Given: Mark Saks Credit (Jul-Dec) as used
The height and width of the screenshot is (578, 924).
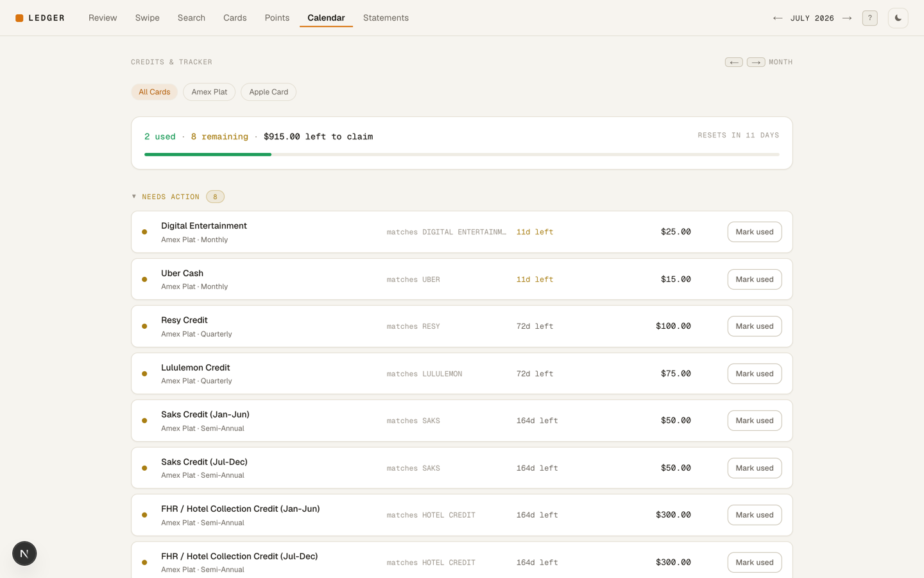Looking at the screenshot, I should pos(755,468).
